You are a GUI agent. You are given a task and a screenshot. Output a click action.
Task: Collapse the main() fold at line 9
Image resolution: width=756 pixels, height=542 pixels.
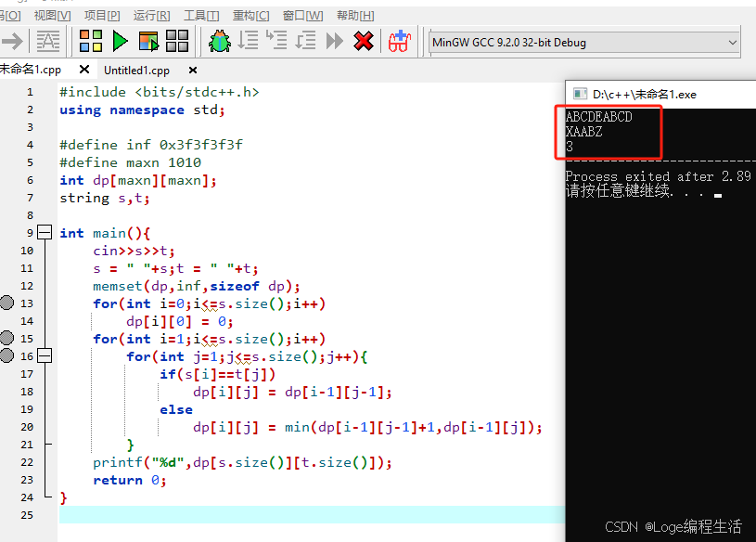tap(45, 233)
